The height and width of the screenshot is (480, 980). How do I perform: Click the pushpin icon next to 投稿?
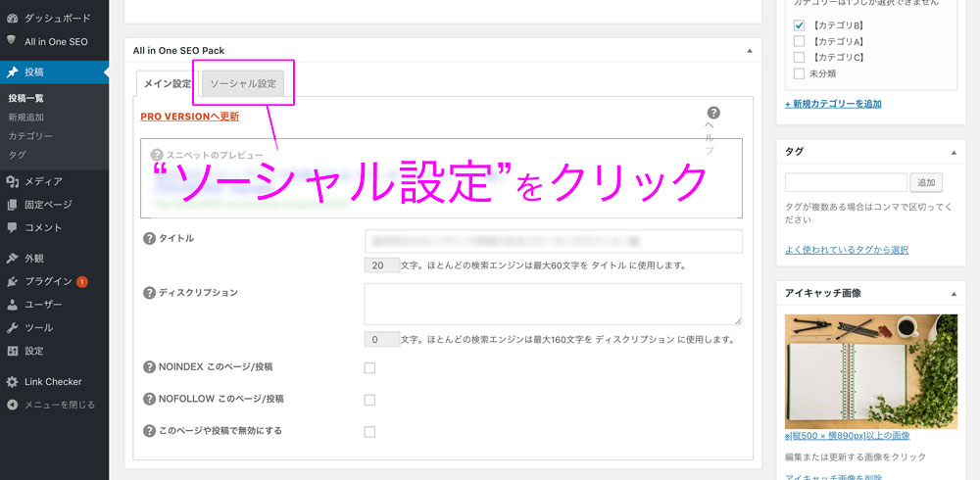pos(12,72)
